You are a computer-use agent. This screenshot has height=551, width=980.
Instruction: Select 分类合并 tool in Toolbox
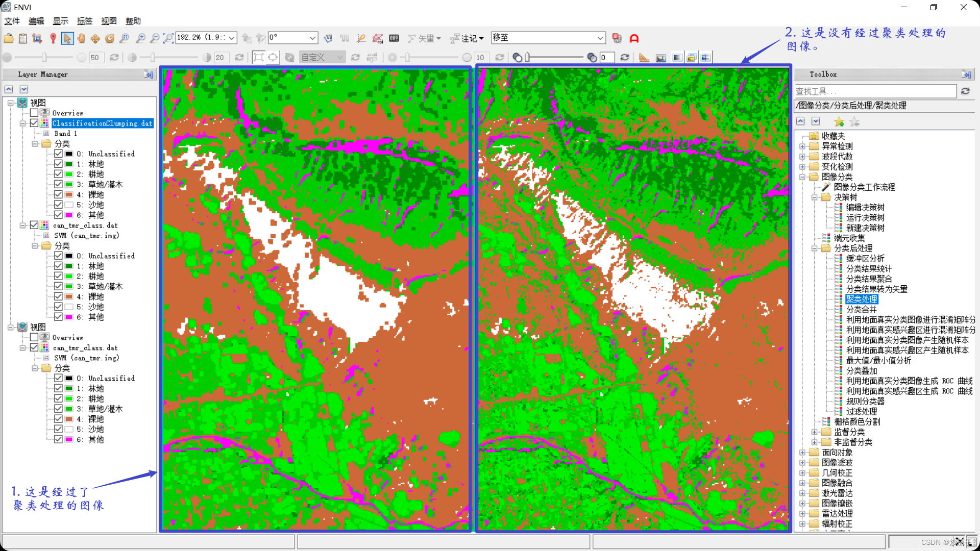[x=861, y=310]
